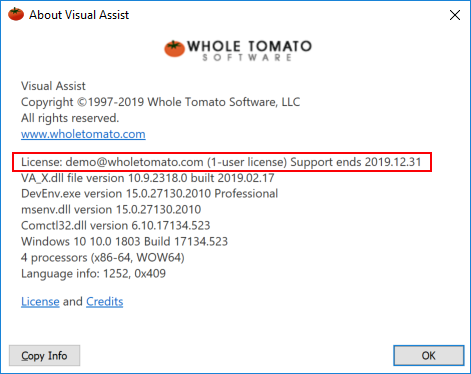Click the Whole Tomato Software logo

point(238,50)
